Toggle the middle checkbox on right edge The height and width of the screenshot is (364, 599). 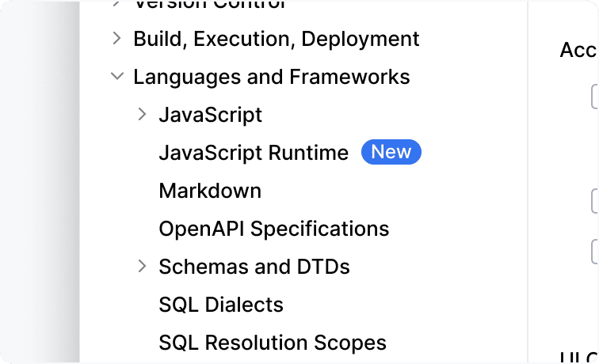pos(595,201)
